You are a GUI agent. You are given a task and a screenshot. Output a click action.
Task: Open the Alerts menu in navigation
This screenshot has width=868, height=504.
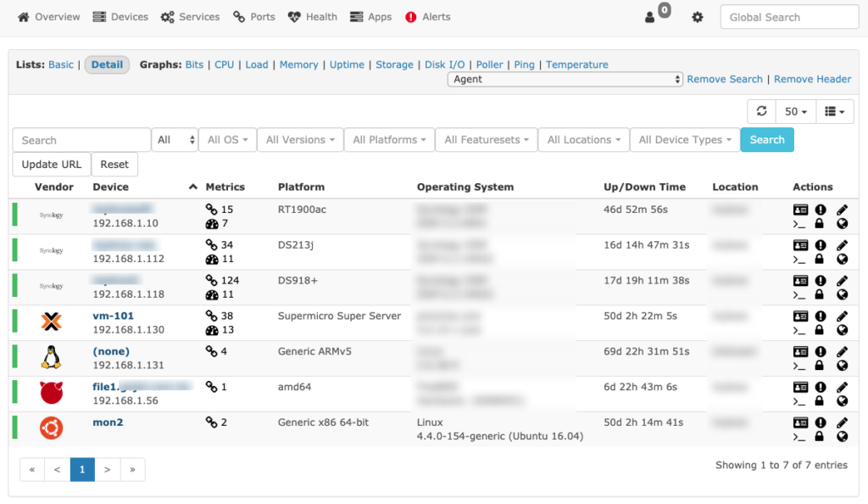[x=428, y=17]
